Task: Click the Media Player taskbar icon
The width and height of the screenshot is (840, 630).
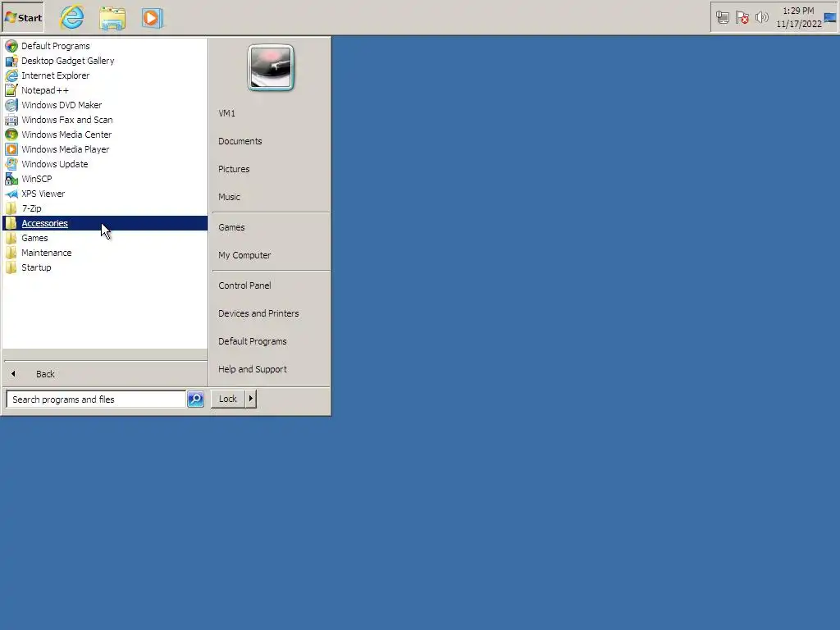Action: tap(152, 18)
